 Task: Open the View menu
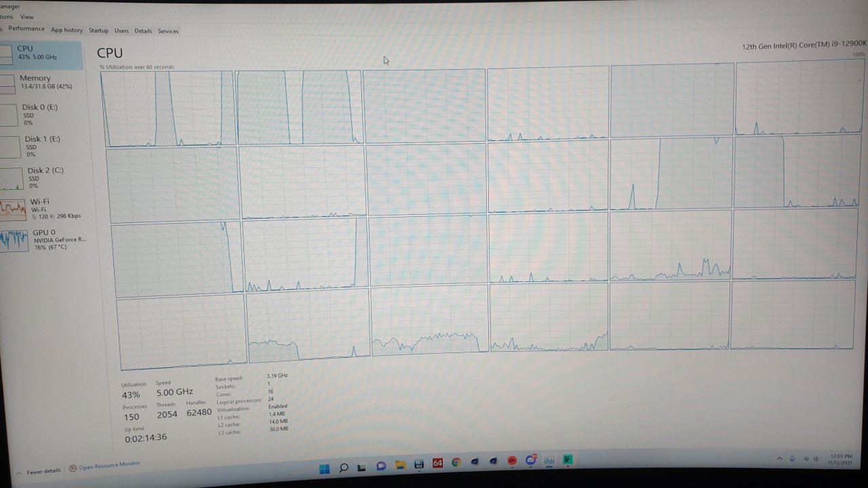click(x=27, y=17)
